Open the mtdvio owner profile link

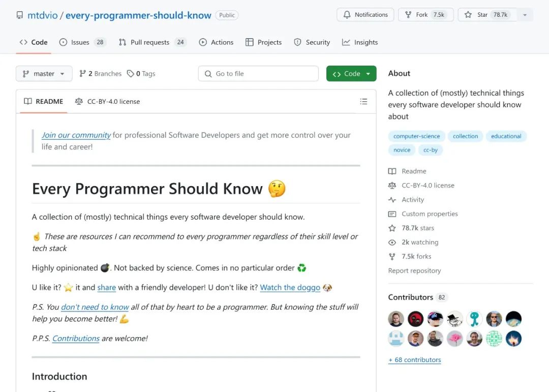pyautogui.click(x=42, y=15)
